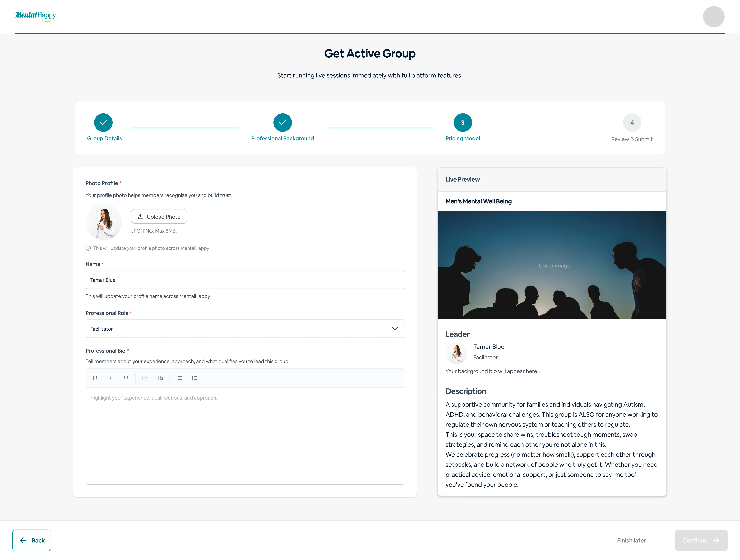Go back with the Back button
Image resolution: width=740 pixels, height=560 pixels.
click(32, 540)
